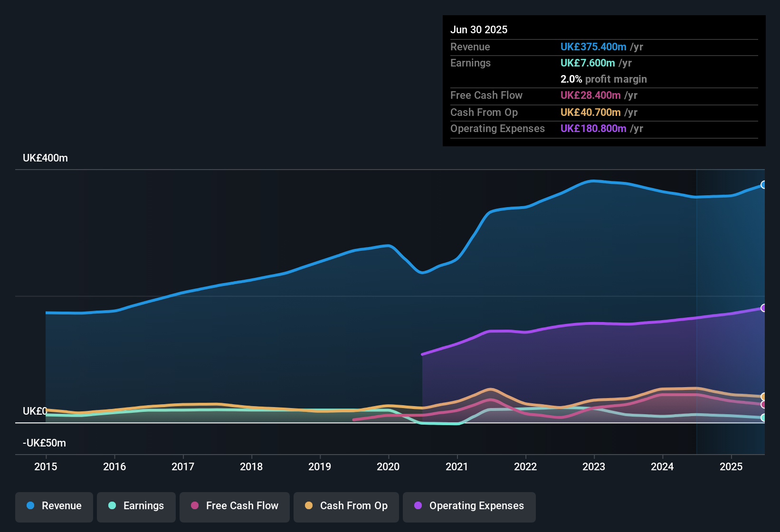
Task: Expand the Jun 30 2025 tooltip panel
Action: (603, 81)
